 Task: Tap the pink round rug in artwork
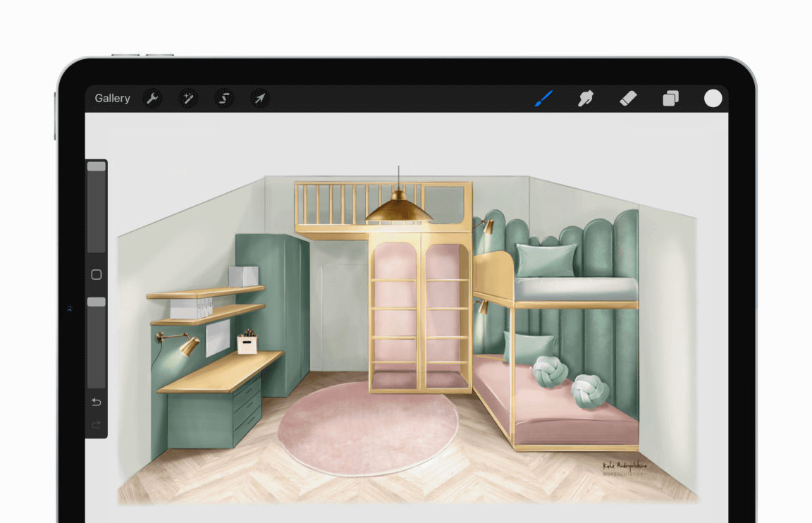click(368, 428)
